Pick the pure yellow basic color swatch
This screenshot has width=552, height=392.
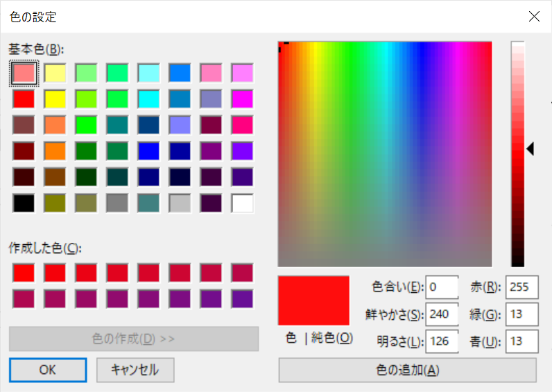[x=55, y=99]
